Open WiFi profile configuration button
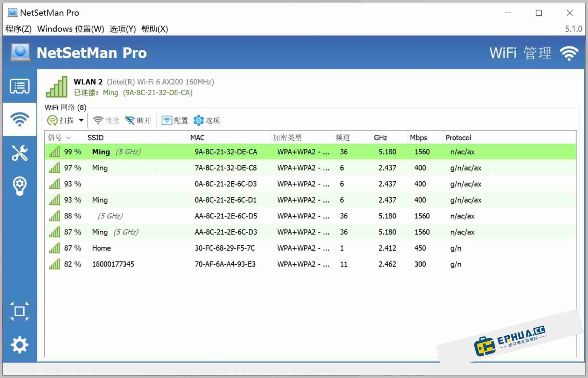The height and width of the screenshot is (378, 588). [x=175, y=120]
